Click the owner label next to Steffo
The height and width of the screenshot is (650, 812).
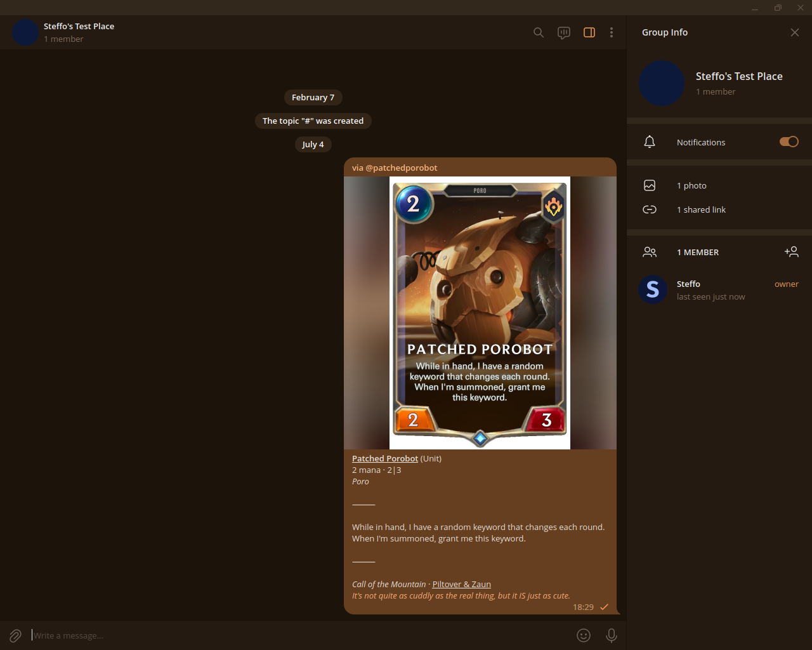pyautogui.click(x=787, y=284)
